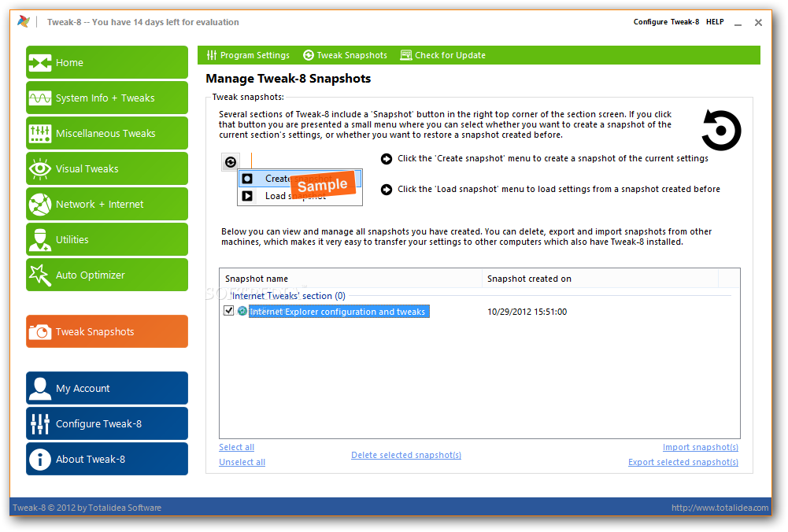Sort by Snapshot created on column header
The height and width of the screenshot is (532, 788).
point(600,279)
